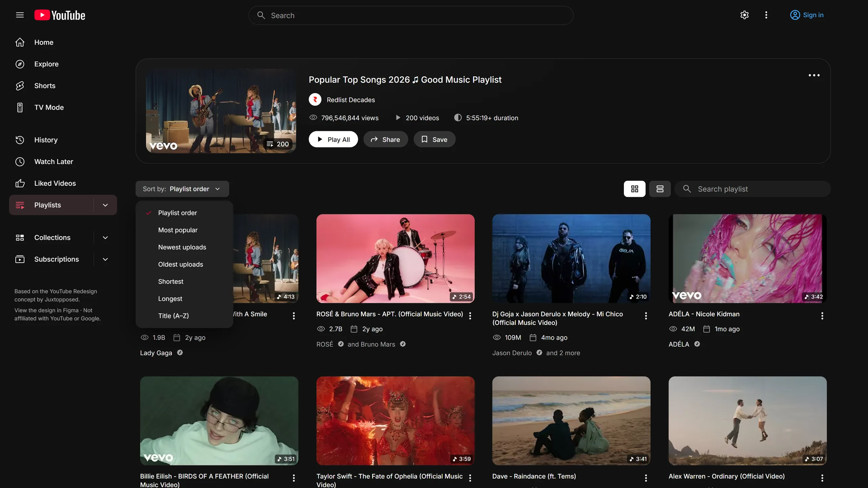Click the Search playlist field
Image resolution: width=868 pixels, height=488 pixels.
[x=753, y=189]
